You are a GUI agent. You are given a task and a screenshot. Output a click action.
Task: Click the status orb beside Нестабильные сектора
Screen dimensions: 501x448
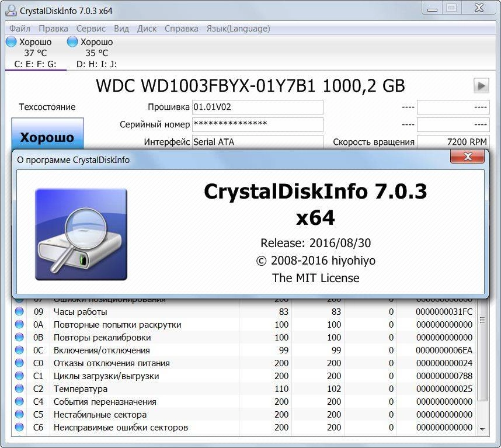tap(19, 415)
